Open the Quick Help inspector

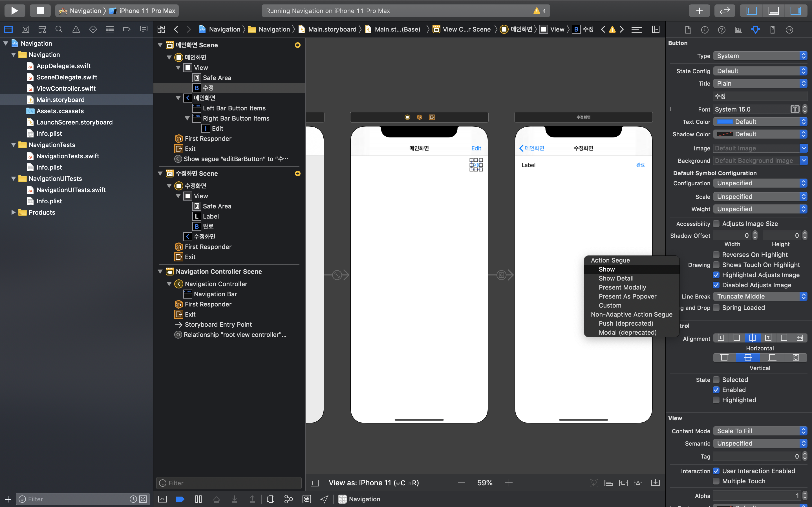[x=721, y=30]
